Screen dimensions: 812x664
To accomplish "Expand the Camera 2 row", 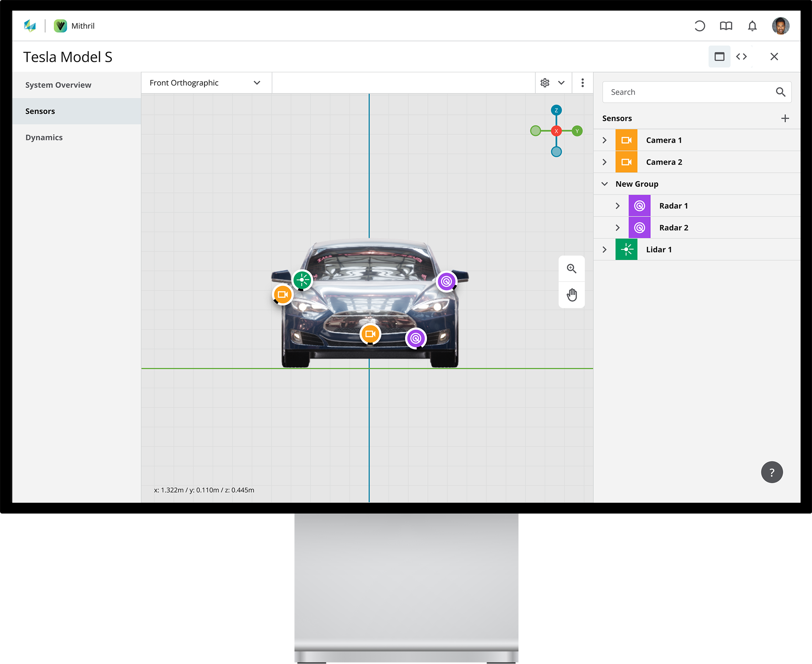I will pyautogui.click(x=605, y=162).
